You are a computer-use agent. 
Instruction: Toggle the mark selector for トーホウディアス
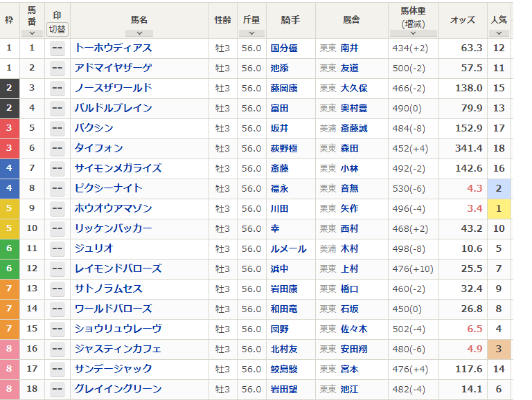point(57,48)
